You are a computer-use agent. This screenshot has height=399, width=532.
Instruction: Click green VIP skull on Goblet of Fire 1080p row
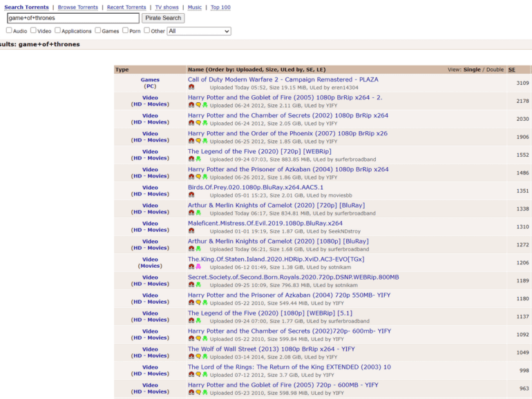tap(205, 105)
